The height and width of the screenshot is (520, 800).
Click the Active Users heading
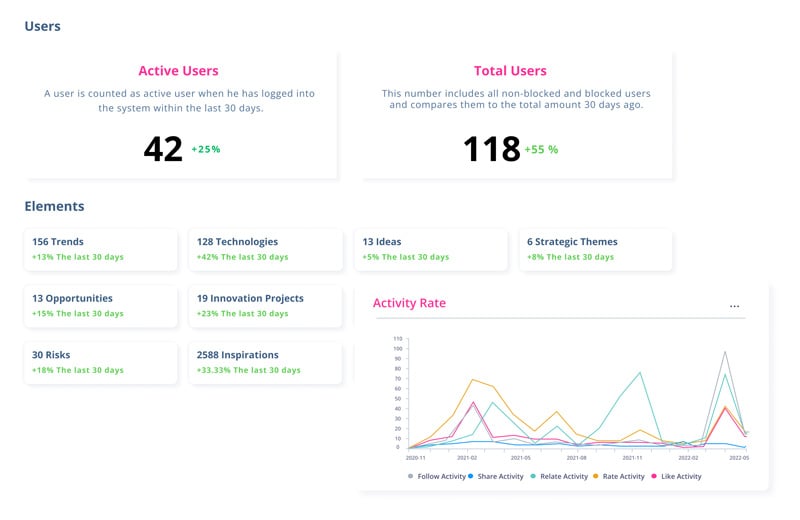click(x=179, y=70)
